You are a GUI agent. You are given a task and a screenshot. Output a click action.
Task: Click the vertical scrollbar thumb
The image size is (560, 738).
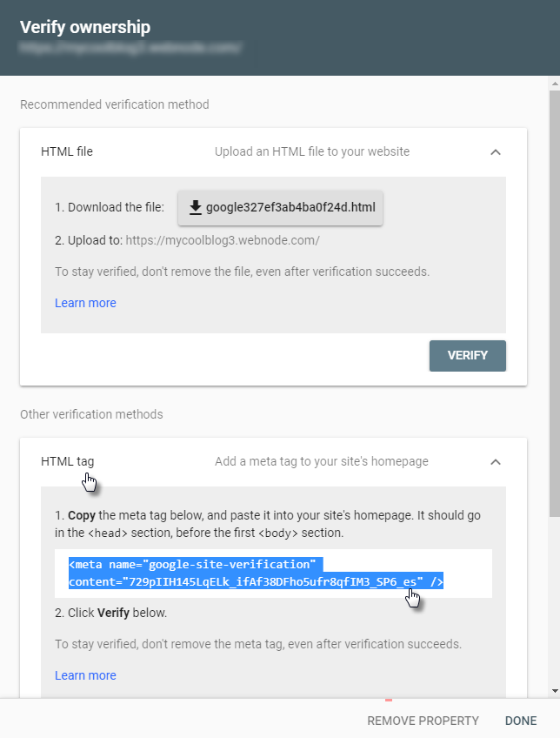point(555,296)
